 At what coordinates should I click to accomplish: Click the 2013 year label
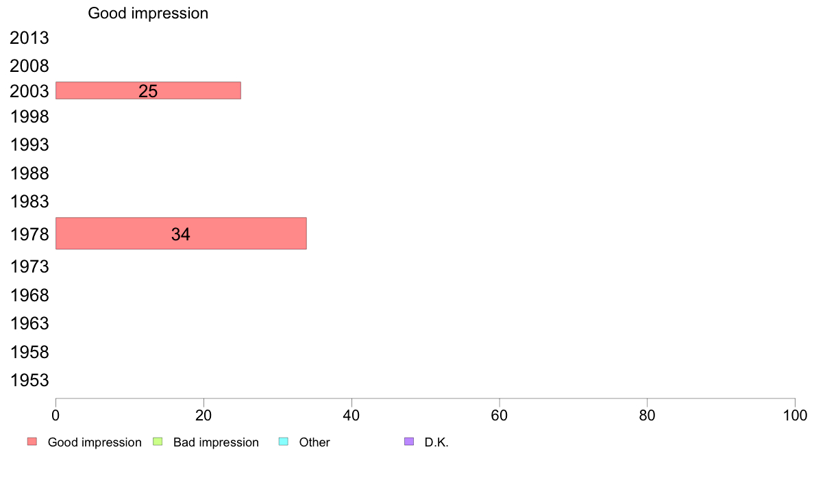pos(29,38)
